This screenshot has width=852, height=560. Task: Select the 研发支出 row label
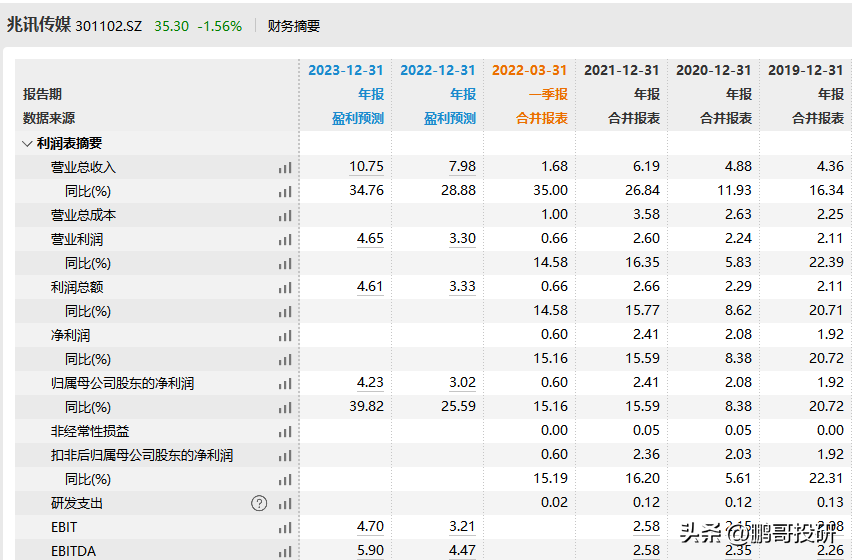[x=77, y=504]
